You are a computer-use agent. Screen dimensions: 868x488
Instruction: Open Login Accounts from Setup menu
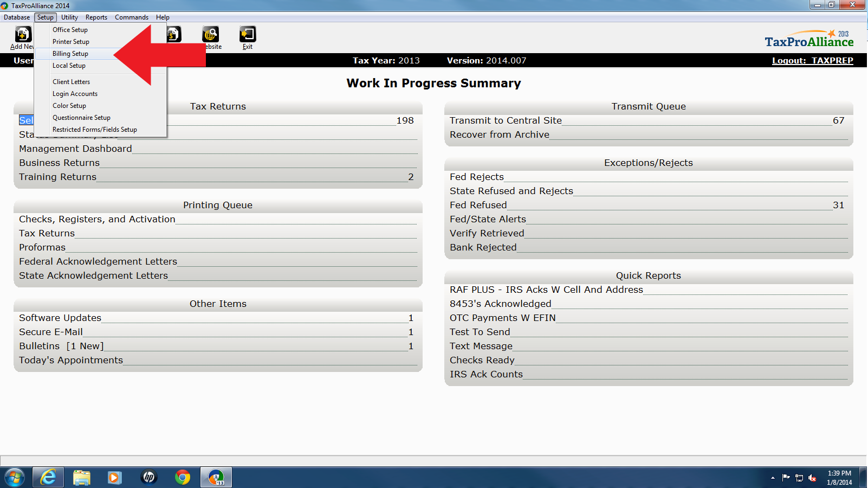click(100, 94)
